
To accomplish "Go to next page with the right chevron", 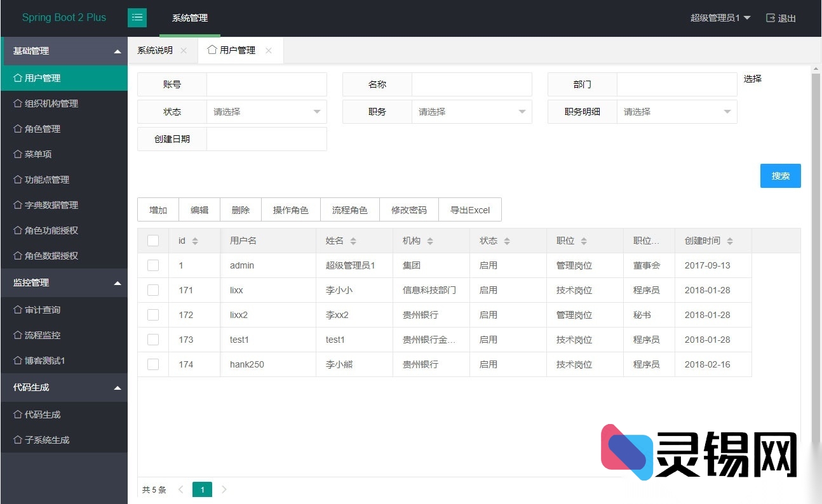I will pyautogui.click(x=224, y=489).
